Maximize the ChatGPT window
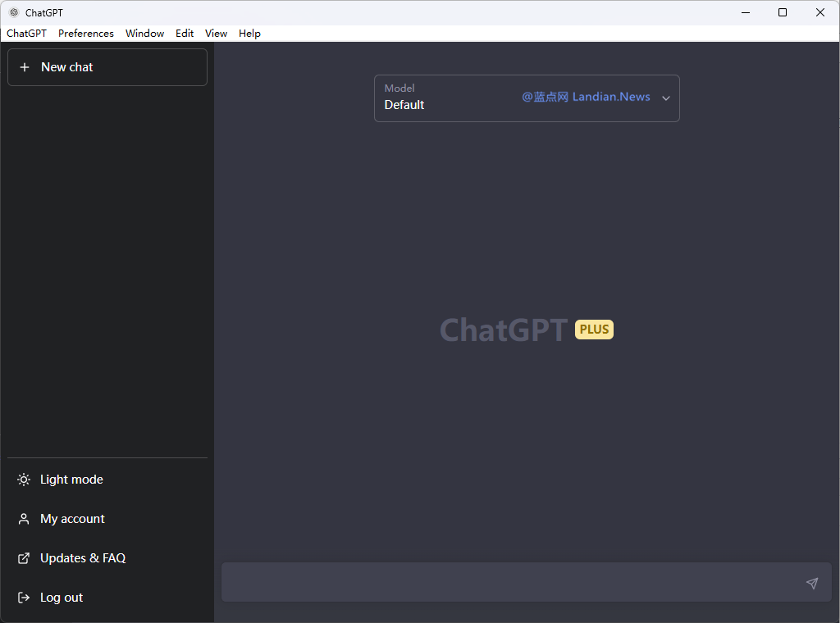Image resolution: width=840 pixels, height=623 pixels. [x=783, y=12]
